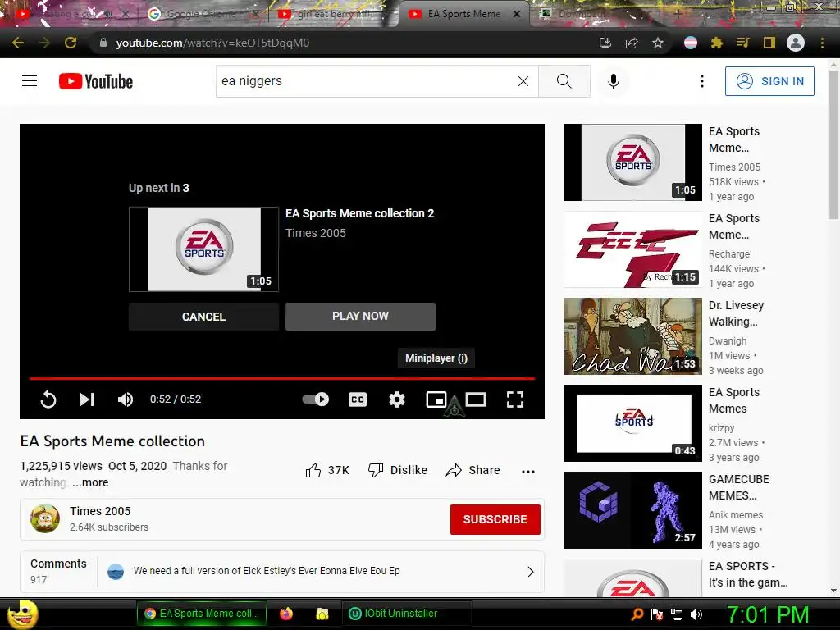Open the media control queue icon

pyautogui.click(x=743, y=43)
